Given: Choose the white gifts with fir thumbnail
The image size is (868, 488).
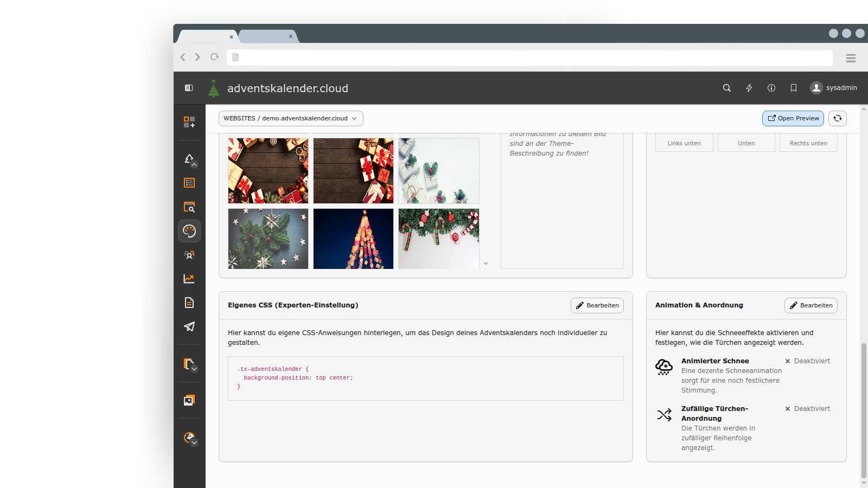Looking at the screenshot, I should click(x=439, y=171).
